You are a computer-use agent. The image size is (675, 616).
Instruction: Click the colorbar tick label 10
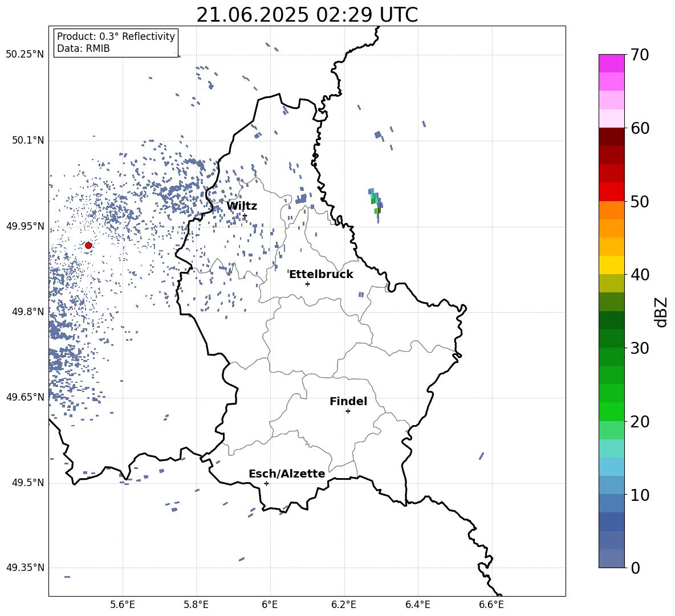click(x=640, y=495)
